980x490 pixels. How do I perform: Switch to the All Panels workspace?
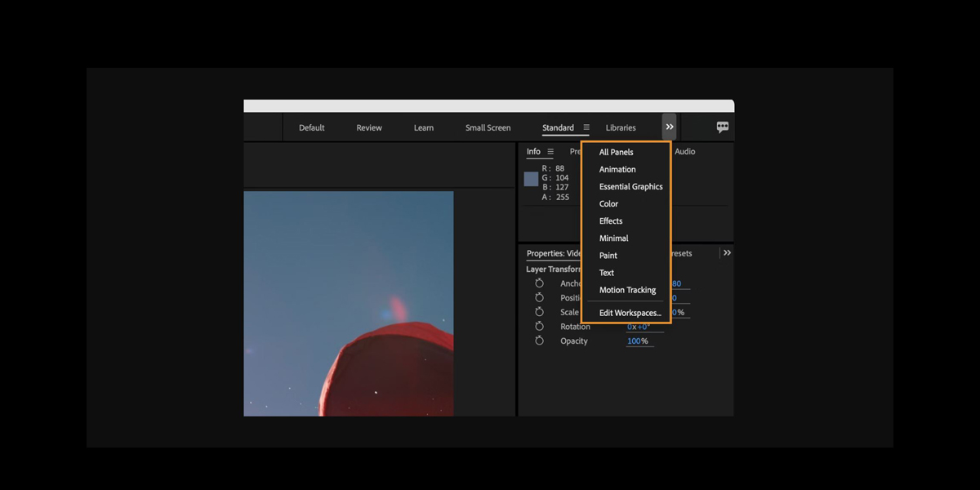click(x=616, y=152)
